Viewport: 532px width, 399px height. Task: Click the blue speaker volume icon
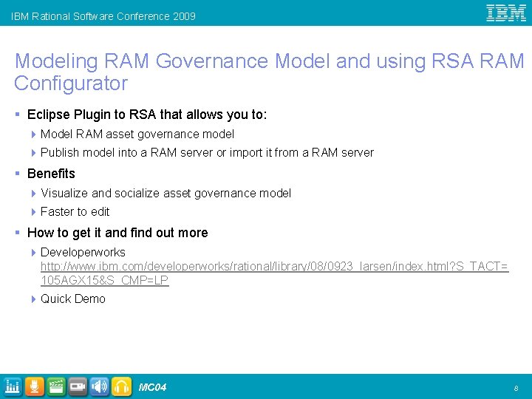[x=100, y=386]
